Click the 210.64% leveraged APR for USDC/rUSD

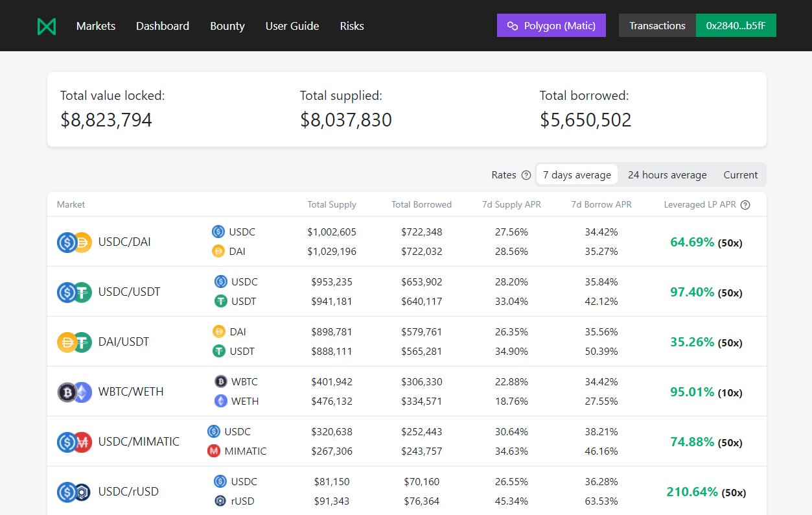tap(691, 492)
